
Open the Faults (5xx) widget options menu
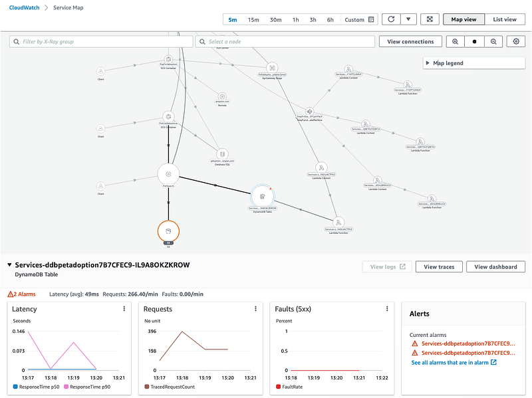coord(387,308)
